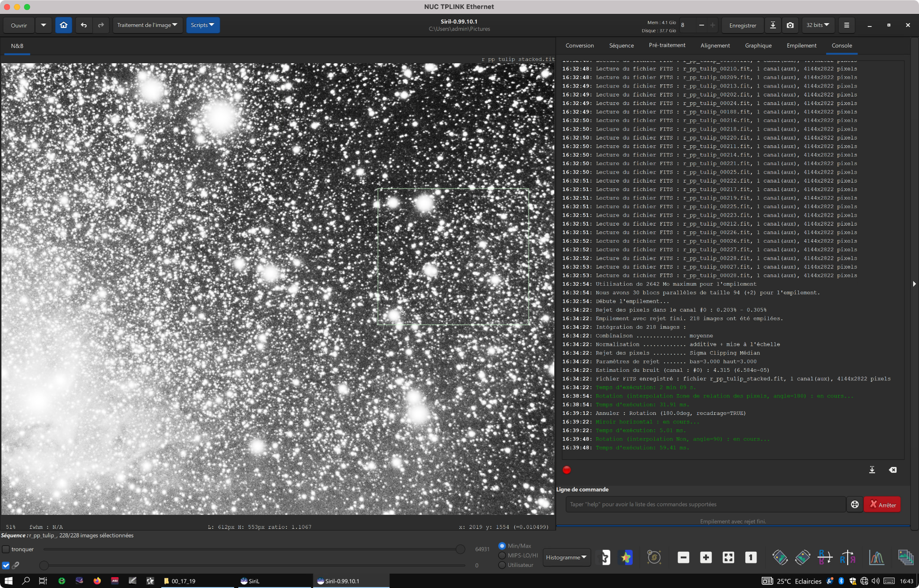Click the false color rendering star icon
Viewport: 919px width, 588px height.
click(626, 557)
